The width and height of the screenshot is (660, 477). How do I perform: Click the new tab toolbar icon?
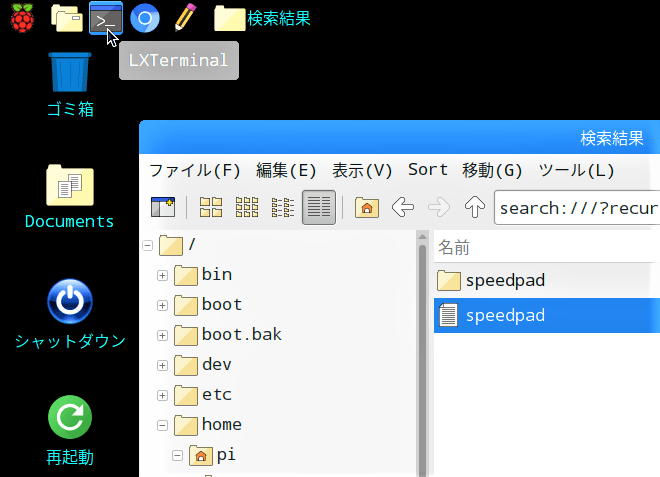(163, 207)
